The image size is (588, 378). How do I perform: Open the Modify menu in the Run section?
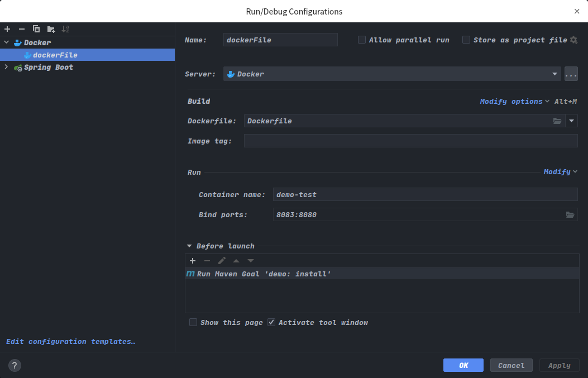(x=560, y=172)
